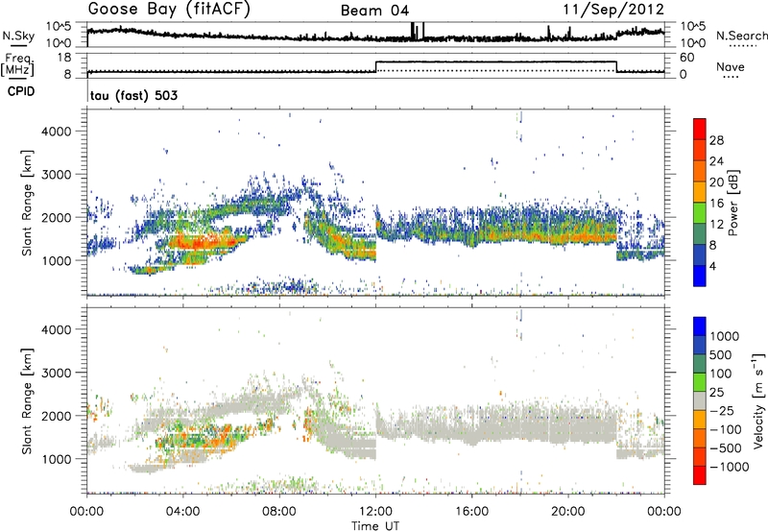Pick the red top segment of Power colorbar
The image size is (768, 532).
[x=700, y=130]
